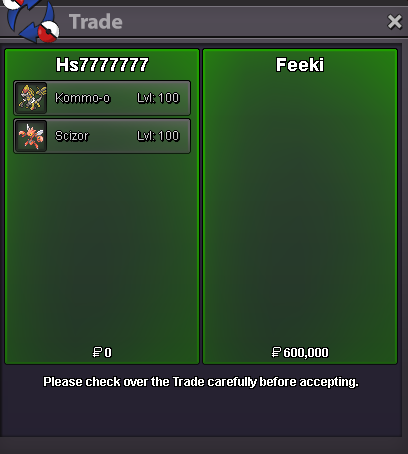Click the Pokédollar symbol beside 0

coord(97,352)
